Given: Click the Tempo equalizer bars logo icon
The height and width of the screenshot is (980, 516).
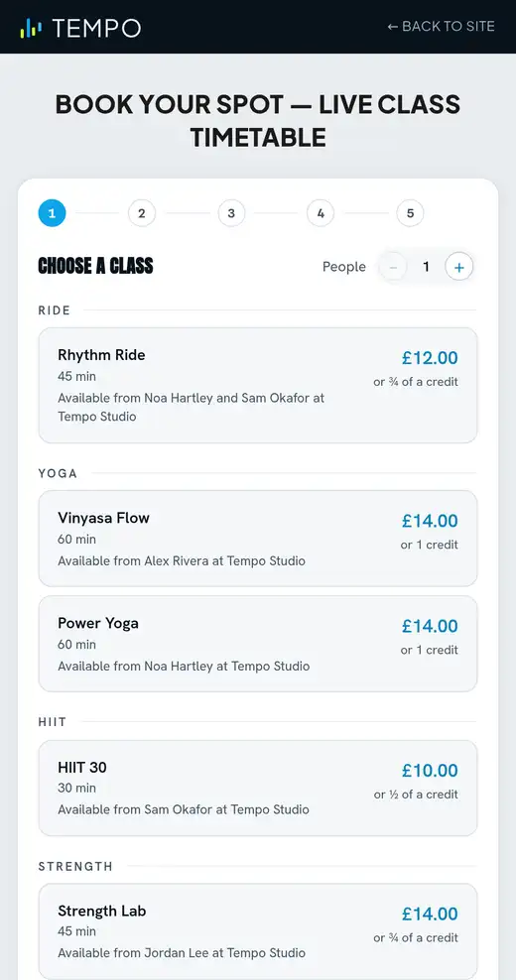Looking at the screenshot, I should 31,28.
